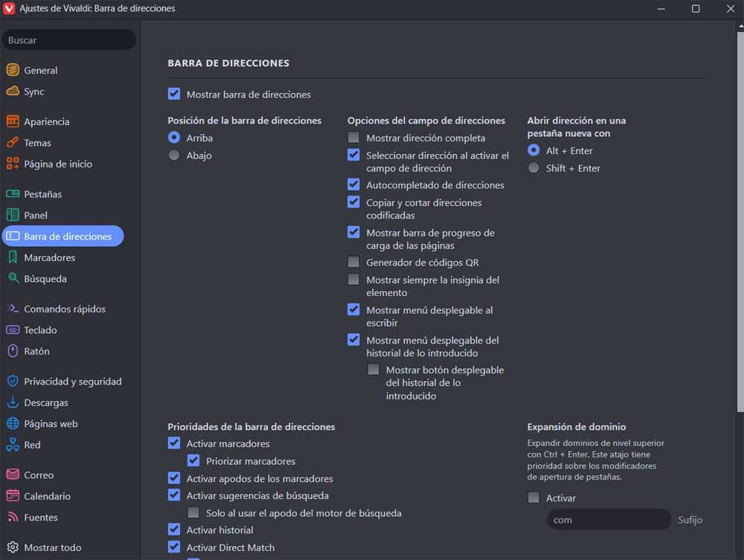The width and height of the screenshot is (744, 560).
Task: Enable Mostrar botón desplegable del historial
Action: tap(373, 370)
